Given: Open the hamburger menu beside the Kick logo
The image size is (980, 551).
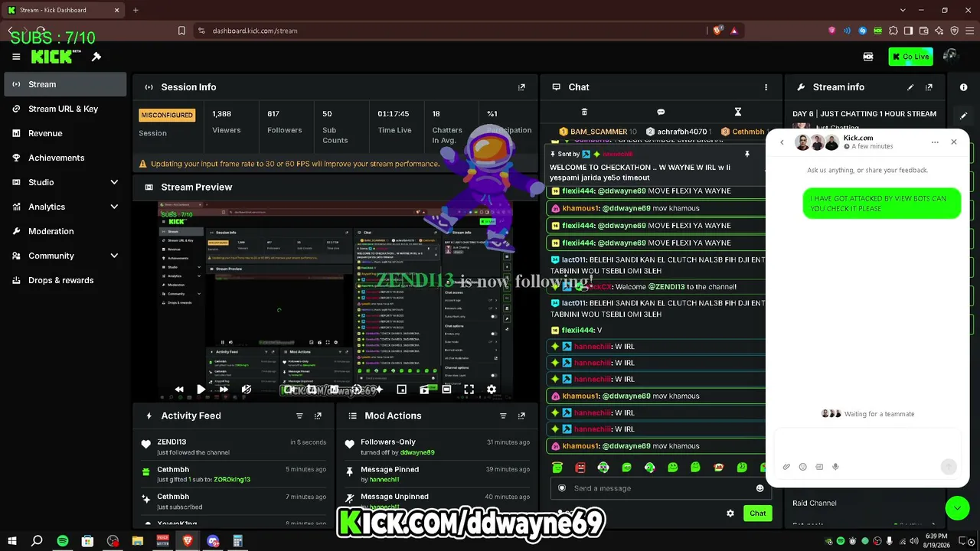Looking at the screenshot, I should pos(16,57).
